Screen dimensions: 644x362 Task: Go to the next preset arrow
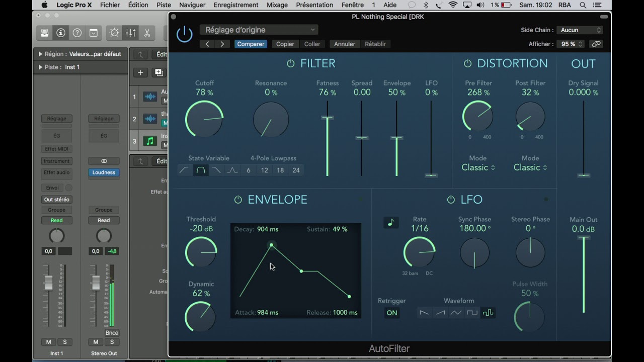pos(222,44)
